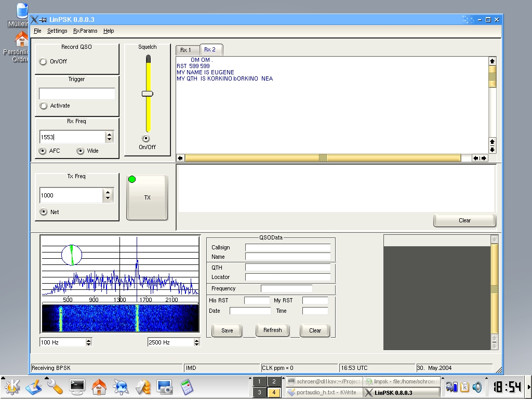Toggle the AFC option
This screenshot has height=399, width=532.
(x=44, y=151)
